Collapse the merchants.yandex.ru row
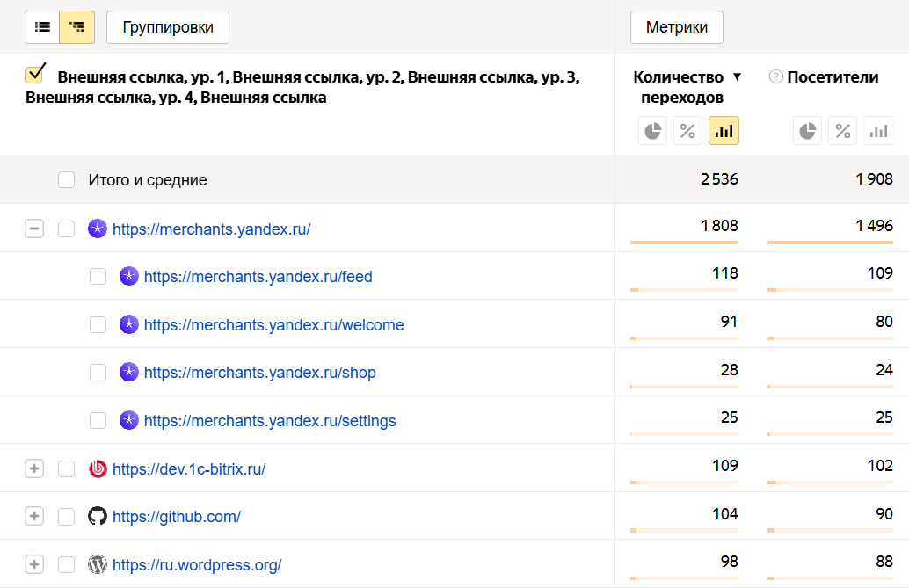Screen dimensions: 909x588 click(34, 229)
